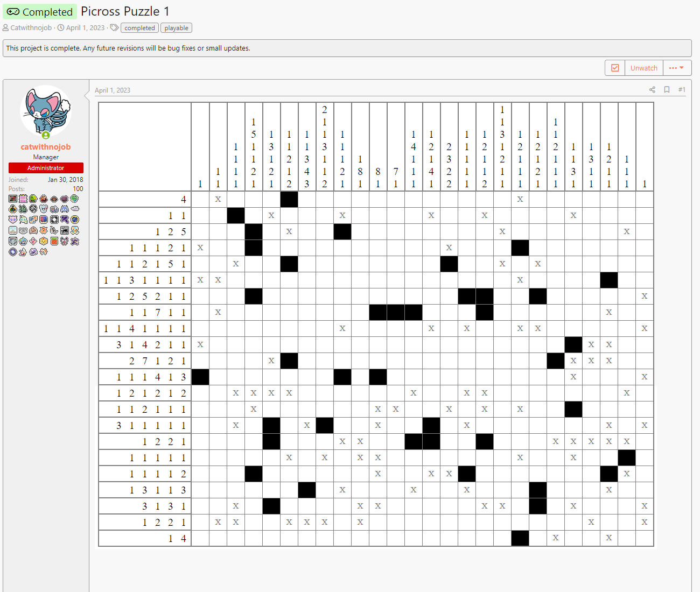Toggle the orange watch checkbox
This screenshot has height=592, width=700.
[x=615, y=68]
